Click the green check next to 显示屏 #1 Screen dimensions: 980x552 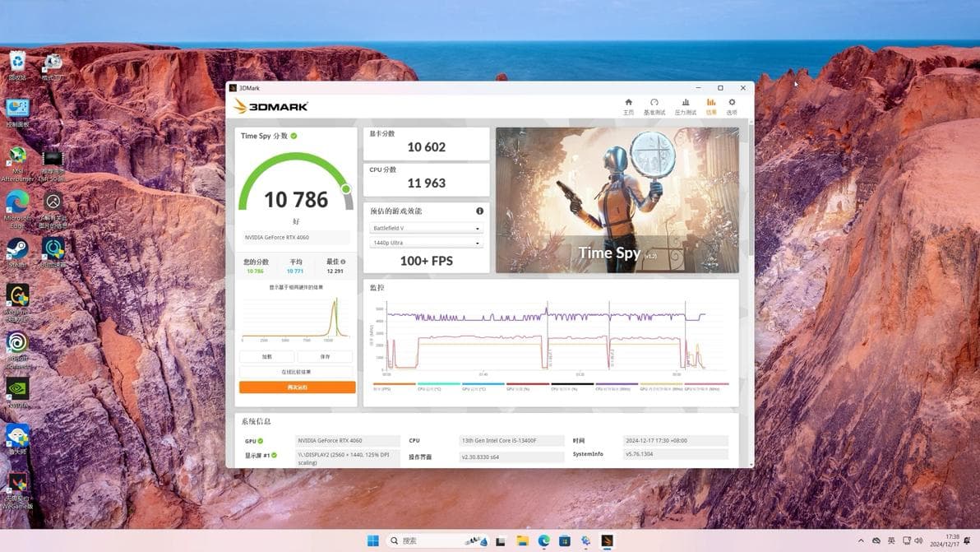(274, 455)
